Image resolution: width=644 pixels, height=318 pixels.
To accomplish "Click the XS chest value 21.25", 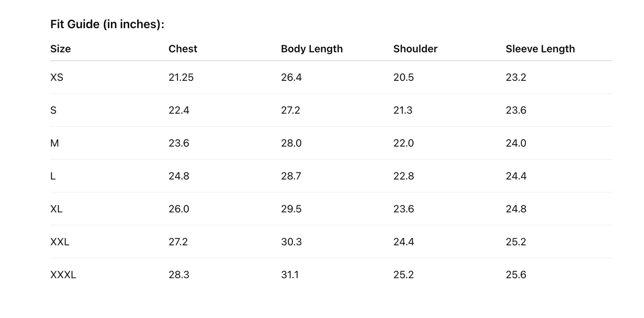I will point(181,77).
